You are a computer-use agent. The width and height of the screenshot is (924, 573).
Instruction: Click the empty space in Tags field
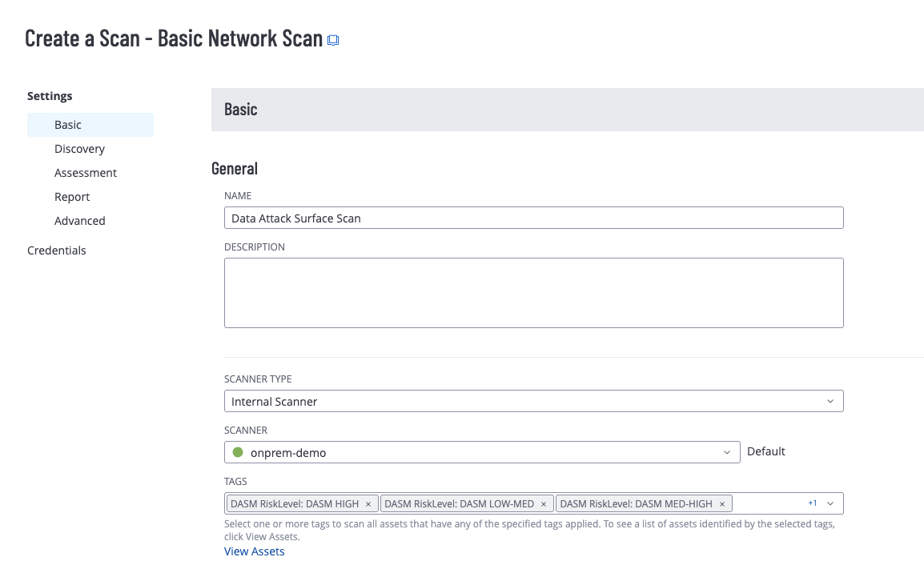coord(769,503)
